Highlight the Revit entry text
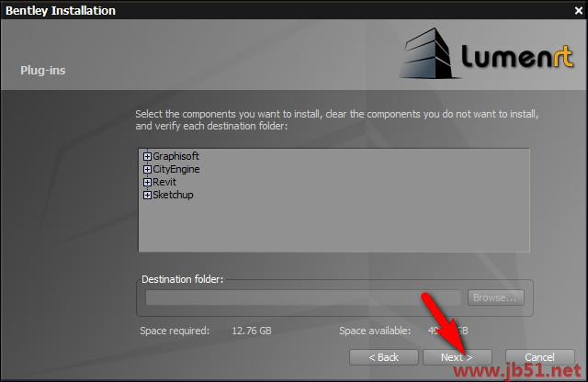The width and height of the screenshot is (588, 382). 164,182
